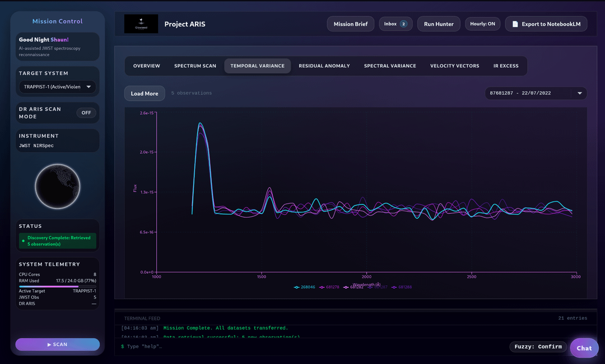The width and height of the screenshot is (605, 364).
Task: Open the Target System dropdown
Action: [x=57, y=87]
